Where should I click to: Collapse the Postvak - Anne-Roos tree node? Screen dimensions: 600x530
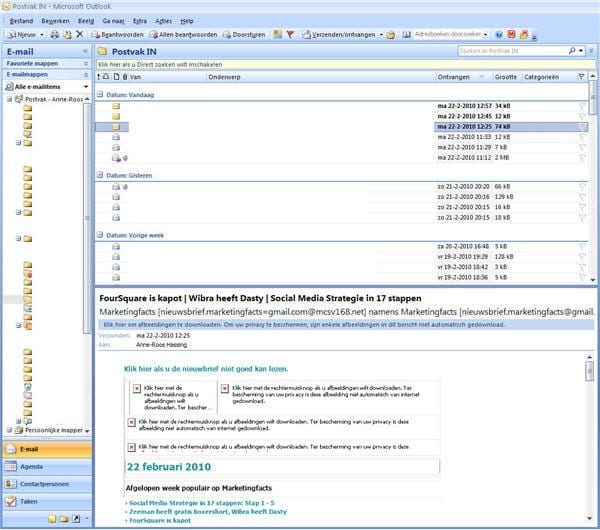tap(9, 99)
